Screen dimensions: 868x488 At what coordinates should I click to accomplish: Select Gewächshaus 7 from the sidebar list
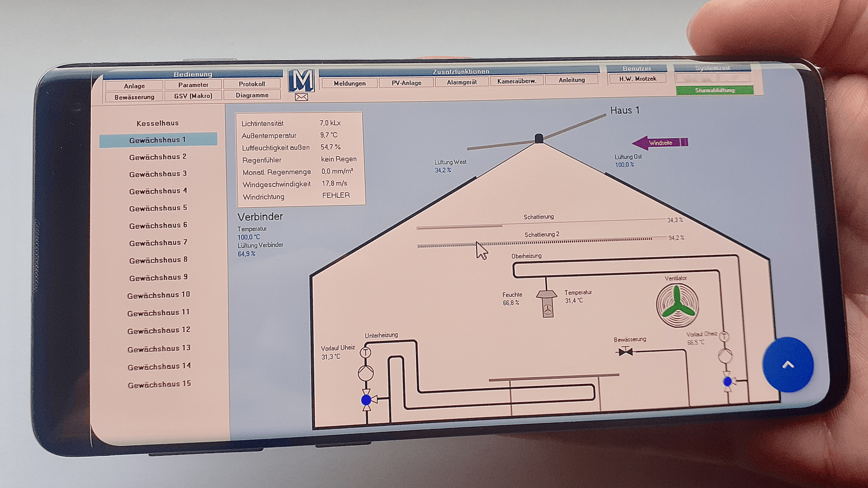[x=158, y=243]
